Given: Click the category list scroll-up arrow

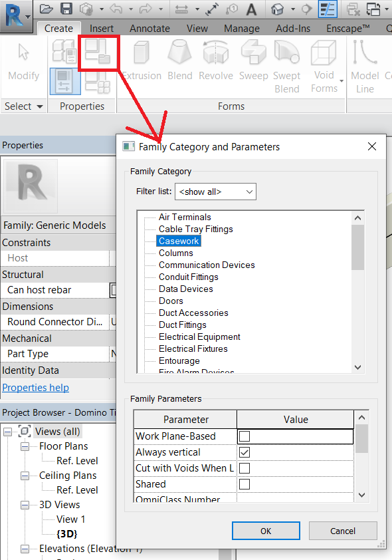Looking at the screenshot, I should (x=358, y=218).
